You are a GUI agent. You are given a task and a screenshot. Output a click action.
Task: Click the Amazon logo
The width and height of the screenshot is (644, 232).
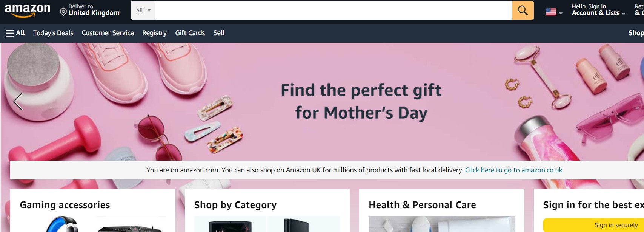[x=28, y=11]
